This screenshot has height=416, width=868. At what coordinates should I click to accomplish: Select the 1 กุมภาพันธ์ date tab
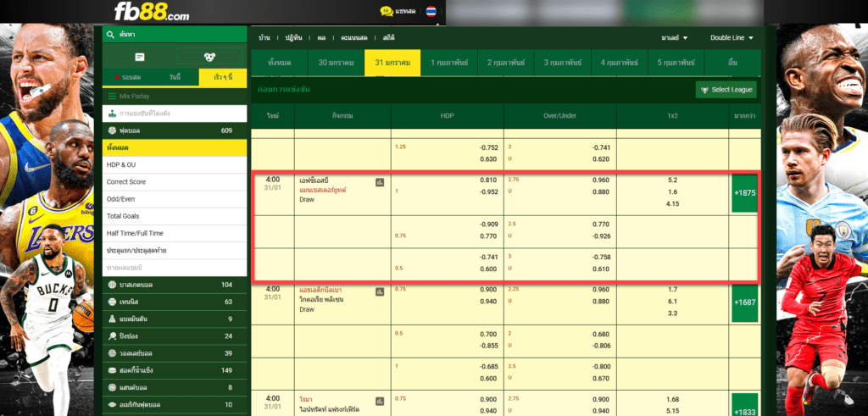[x=449, y=63]
